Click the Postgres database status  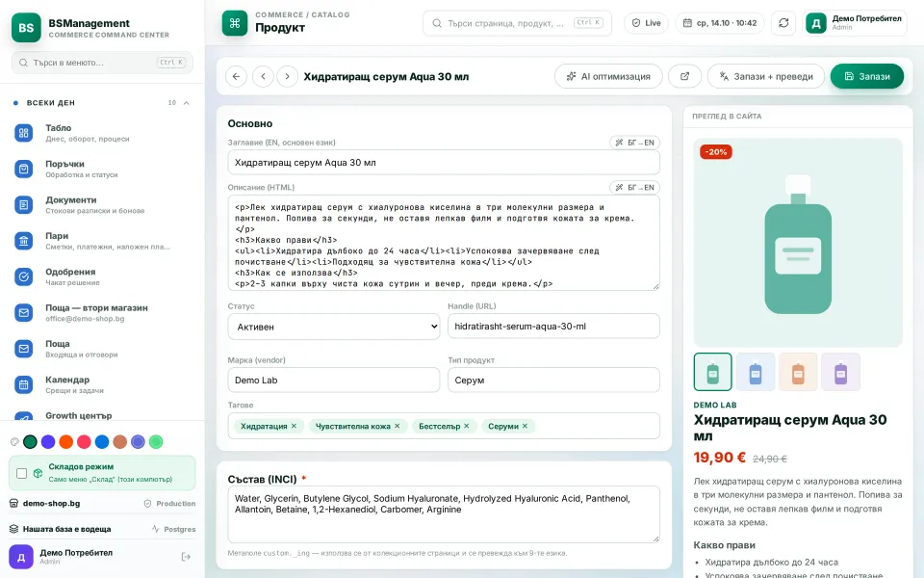pos(174,529)
